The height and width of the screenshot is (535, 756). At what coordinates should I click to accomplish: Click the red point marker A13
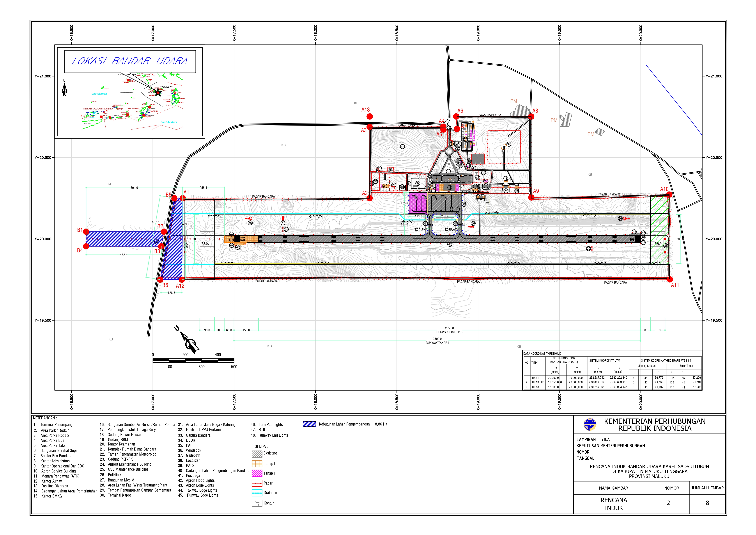coord(370,116)
